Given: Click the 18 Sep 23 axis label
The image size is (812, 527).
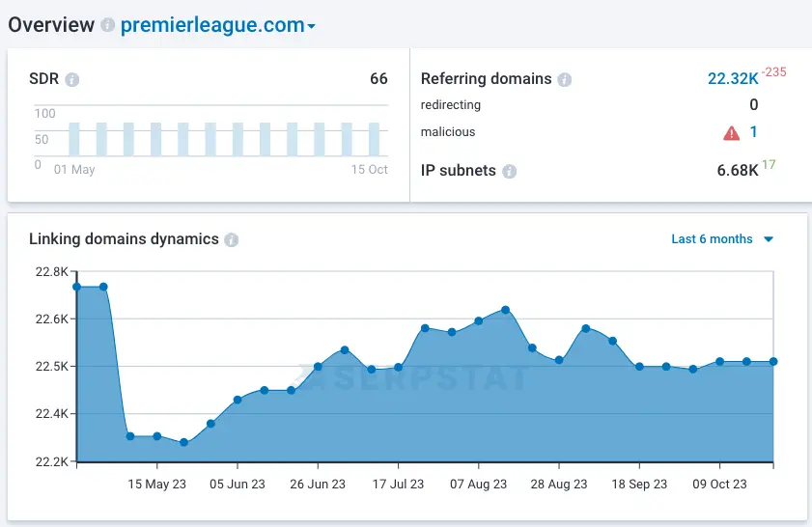Looking at the screenshot, I should coord(639,485).
